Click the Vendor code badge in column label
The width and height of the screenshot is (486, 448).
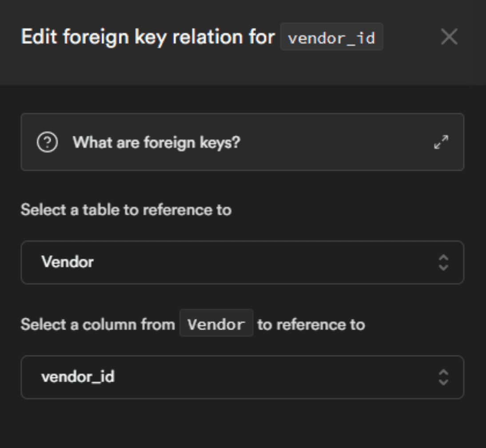(x=216, y=324)
